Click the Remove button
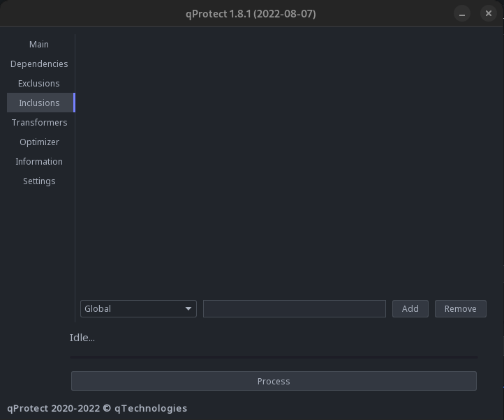The height and width of the screenshot is (420, 504). pyautogui.click(x=460, y=308)
